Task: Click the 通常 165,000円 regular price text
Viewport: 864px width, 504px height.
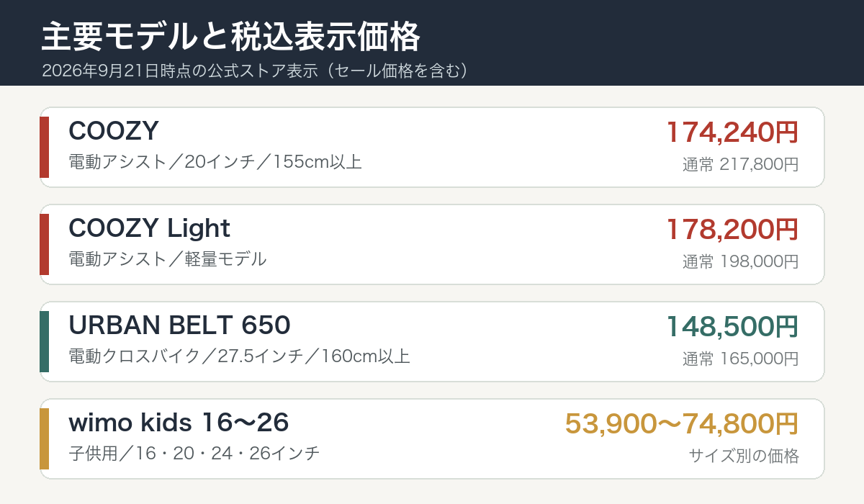Action: (741, 359)
